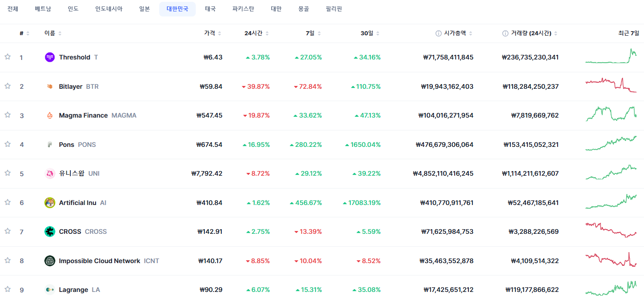Click the Pons 7-day sparkline chart

click(x=611, y=143)
